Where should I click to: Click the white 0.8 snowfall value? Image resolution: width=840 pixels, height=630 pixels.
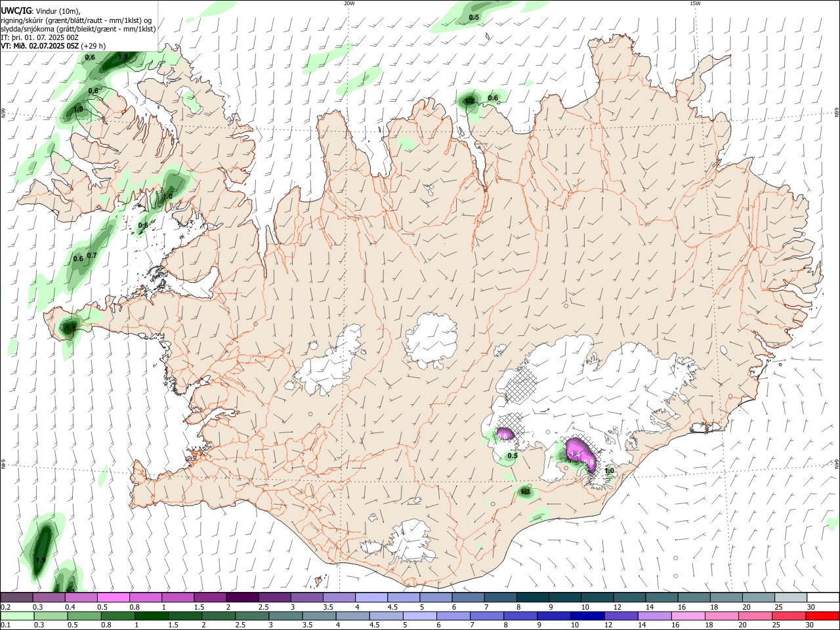pyautogui.click(x=589, y=463)
